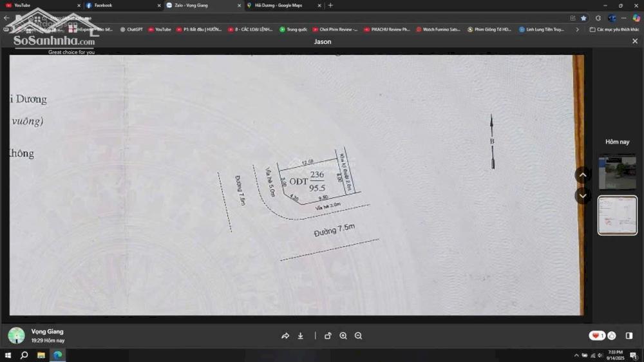Open the Windows Start menu
The width and height of the screenshot is (644, 362).
[8, 355]
